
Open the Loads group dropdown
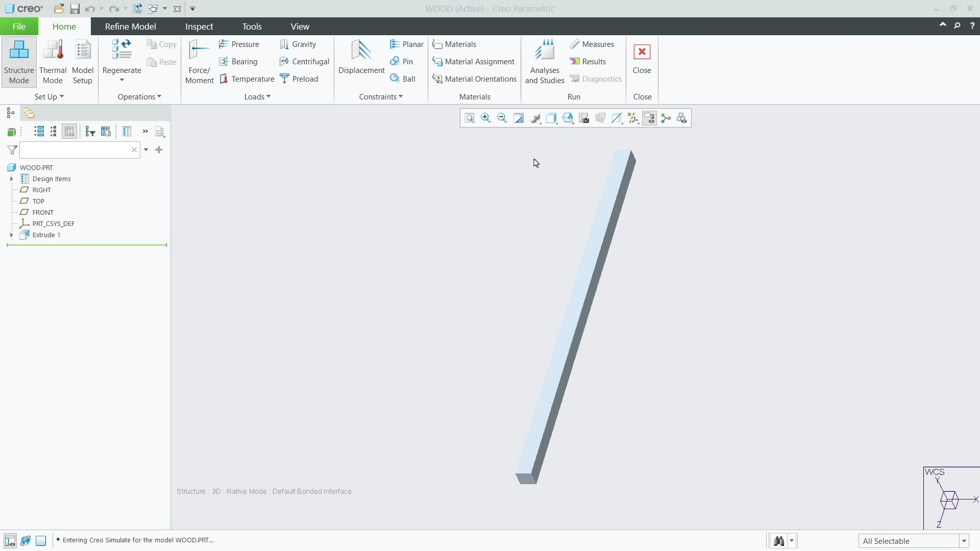(257, 97)
